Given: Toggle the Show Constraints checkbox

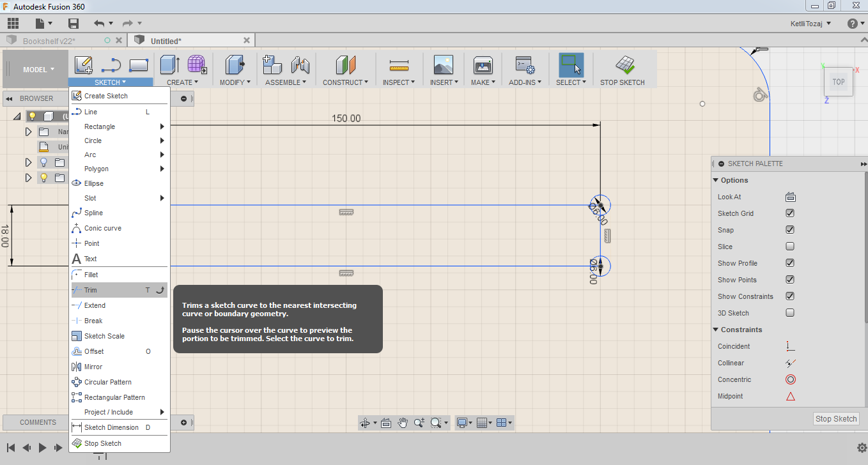Looking at the screenshot, I should (x=790, y=296).
